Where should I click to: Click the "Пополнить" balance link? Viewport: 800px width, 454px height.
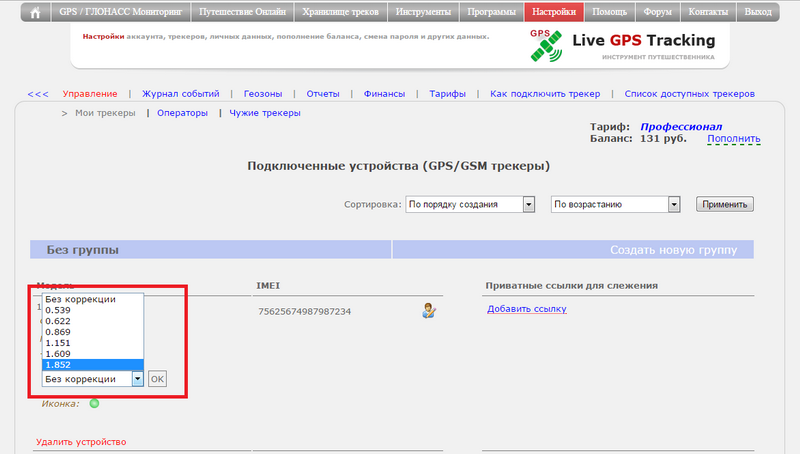733,139
